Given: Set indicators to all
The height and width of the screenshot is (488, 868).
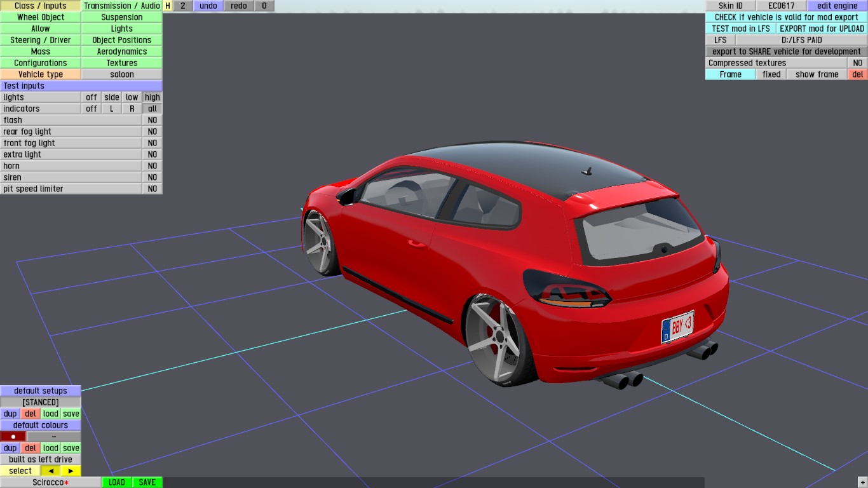Looking at the screenshot, I should pyautogui.click(x=153, y=109).
